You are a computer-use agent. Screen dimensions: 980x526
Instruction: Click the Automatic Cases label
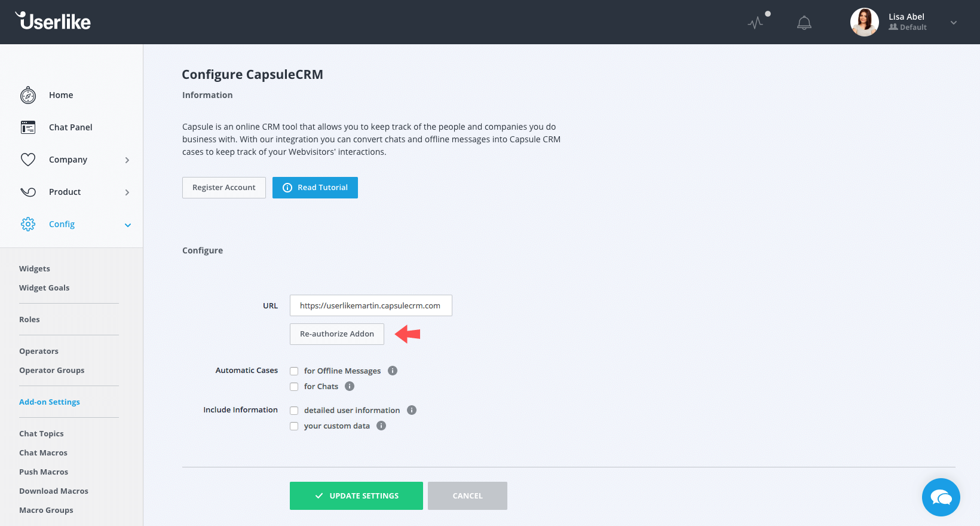coord(247,371)
